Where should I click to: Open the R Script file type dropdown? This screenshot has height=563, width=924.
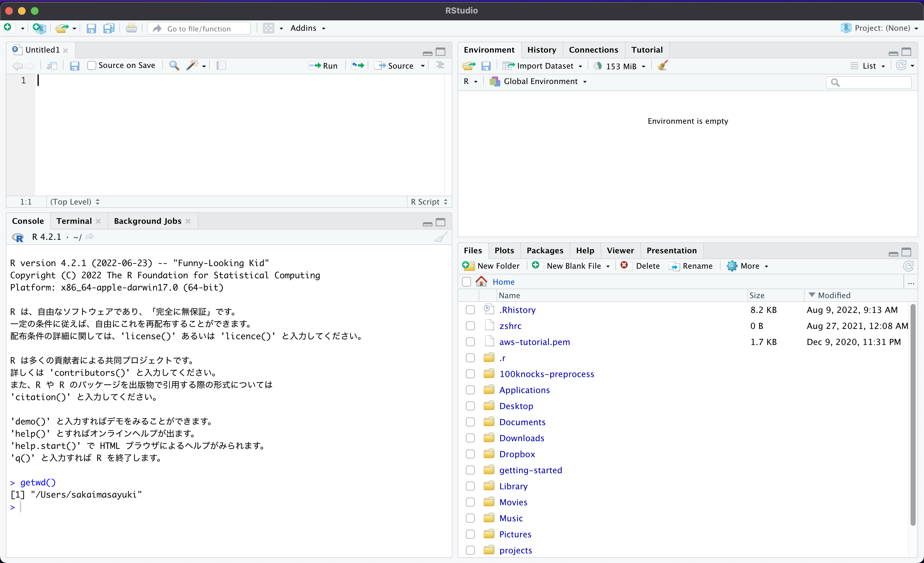click(x=429, y=202)
